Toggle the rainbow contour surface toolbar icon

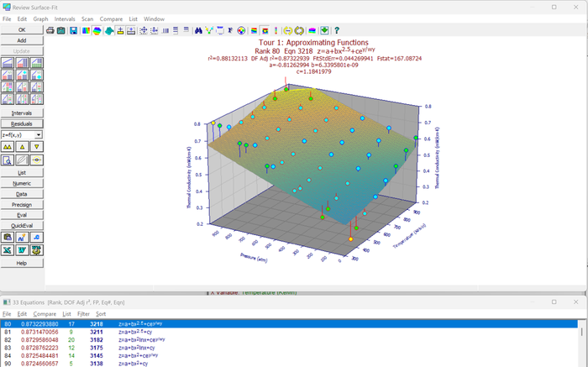click(97, 31)
